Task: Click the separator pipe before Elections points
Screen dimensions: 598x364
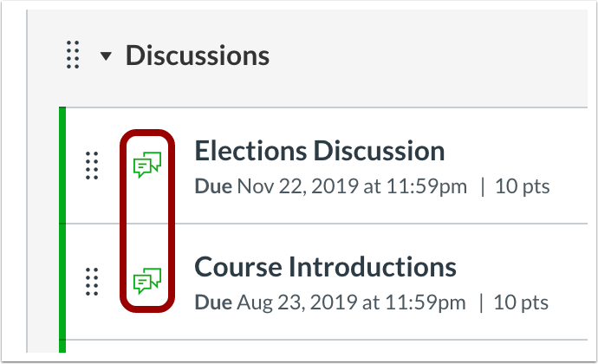Action: coord(483,187)
